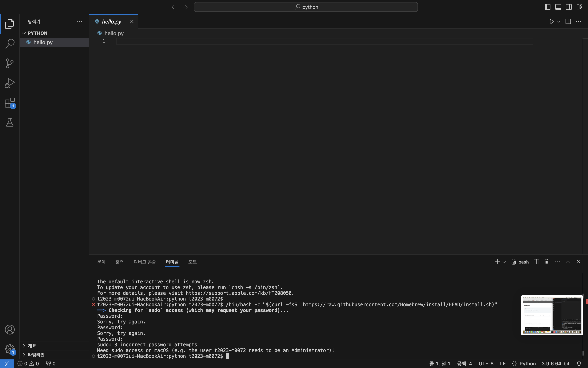Click the 탐색기 explorer panel title
Image resolution: width=588 pixels, height=368 pixels.
tap(34, 21)
